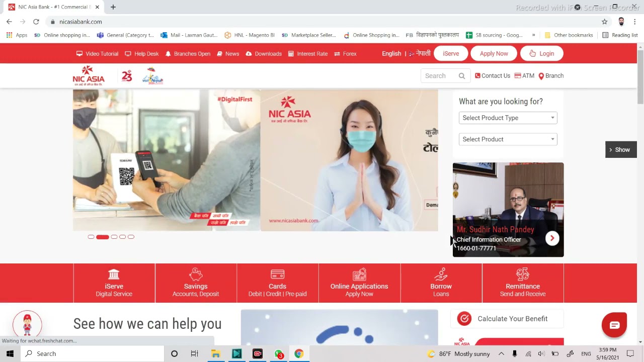This screenshot has height=362, width=644.
Task: Open Task View on taskbar
Action: coord(194,354)
